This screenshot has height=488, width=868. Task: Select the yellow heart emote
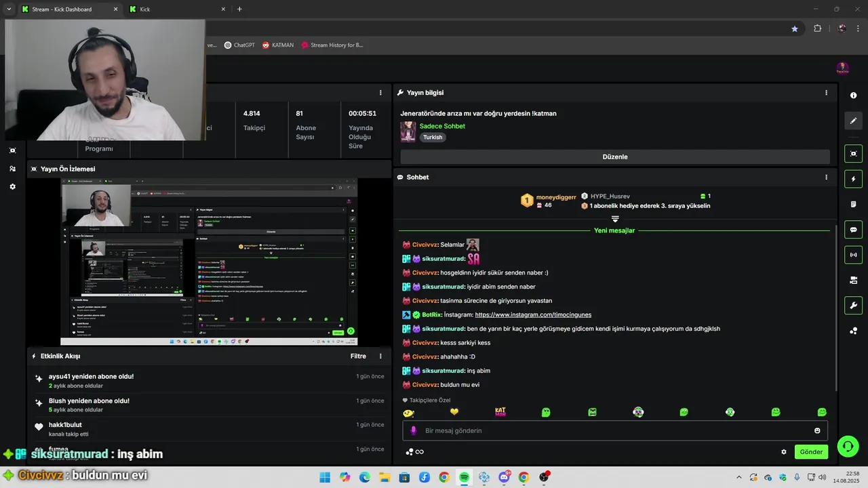tap(454, 411)
